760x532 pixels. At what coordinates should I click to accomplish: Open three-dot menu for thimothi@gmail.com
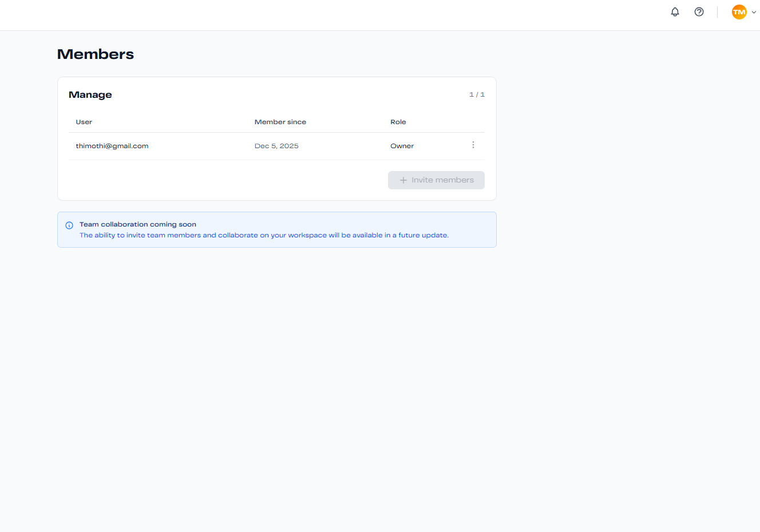click(x=473, y=145)
